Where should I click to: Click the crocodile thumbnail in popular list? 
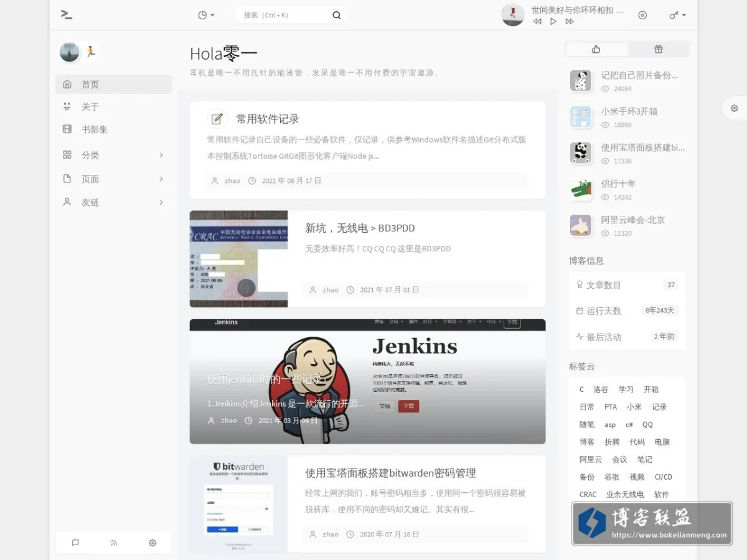581,189
